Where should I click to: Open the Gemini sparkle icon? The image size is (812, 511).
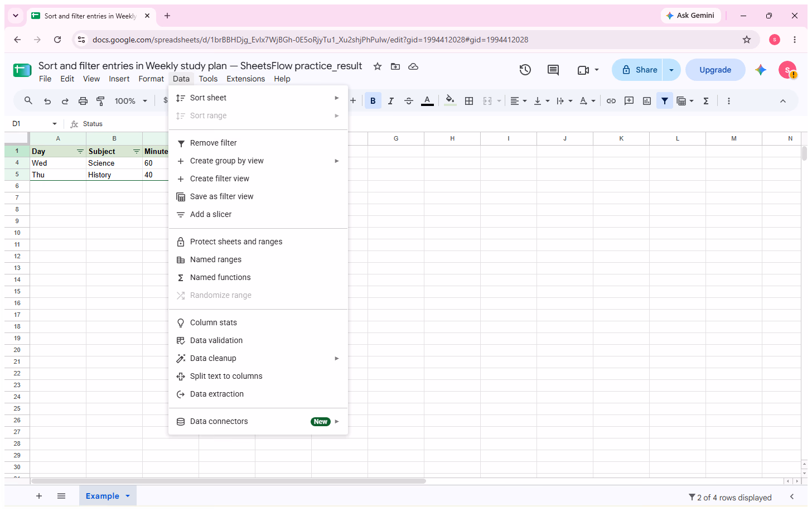pyautogui.click(x=761, y=70)
